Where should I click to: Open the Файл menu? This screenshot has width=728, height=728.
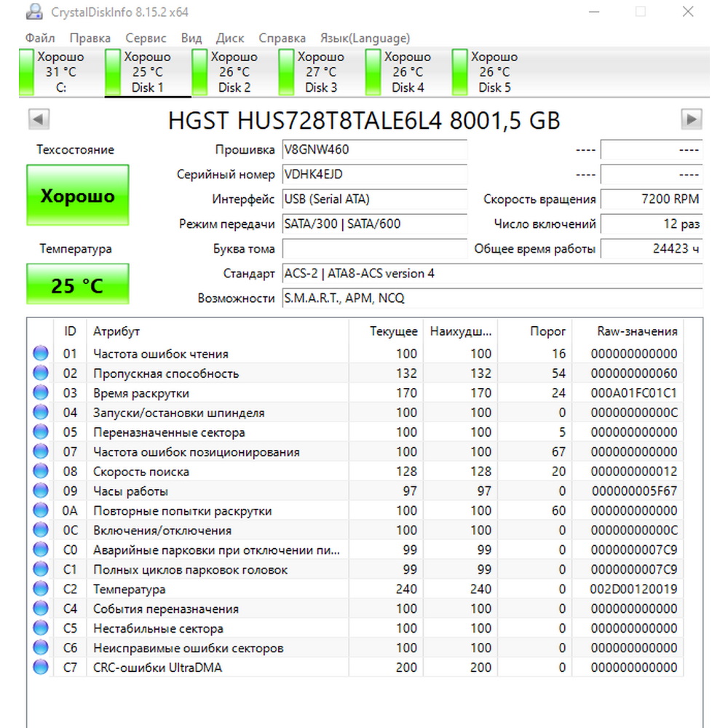(x=40, y=38)
